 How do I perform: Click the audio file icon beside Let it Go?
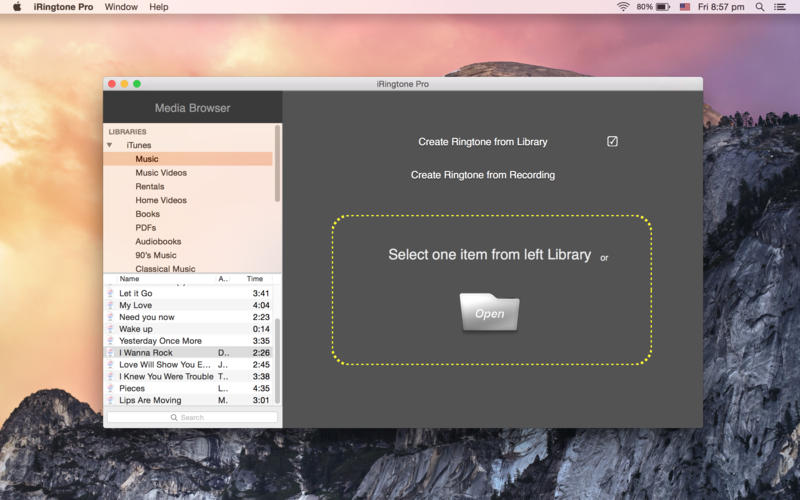[110, 293]
